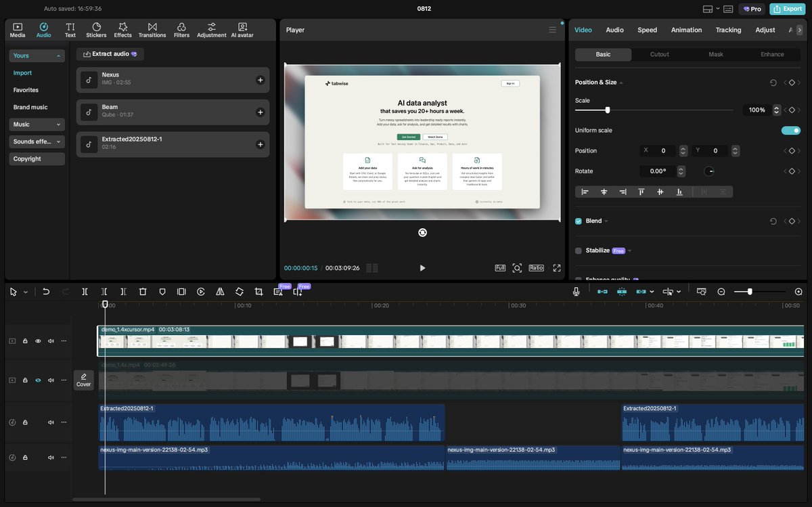Hide the demo_1.4xcursor.mp4 track with eye icon
812x507 pixels.
point(38,341)
